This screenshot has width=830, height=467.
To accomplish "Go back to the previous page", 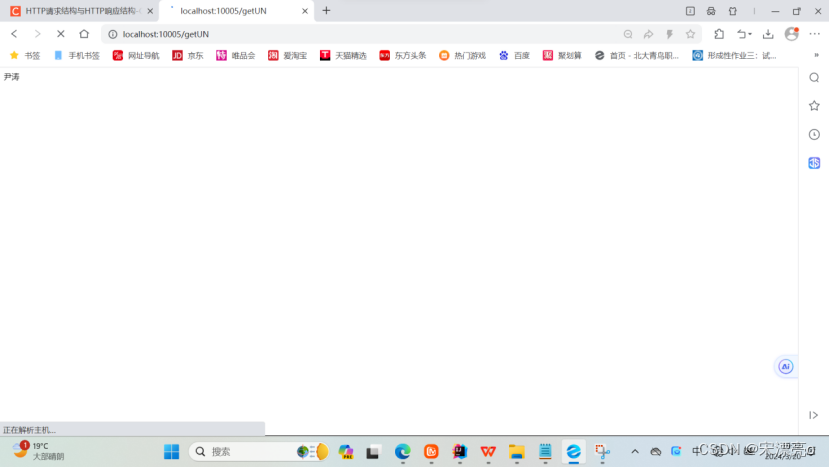I will (x=14, y=34).
